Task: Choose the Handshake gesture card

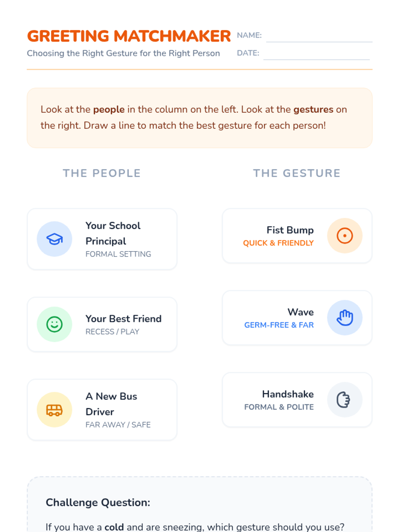Action: pos(297,400)
